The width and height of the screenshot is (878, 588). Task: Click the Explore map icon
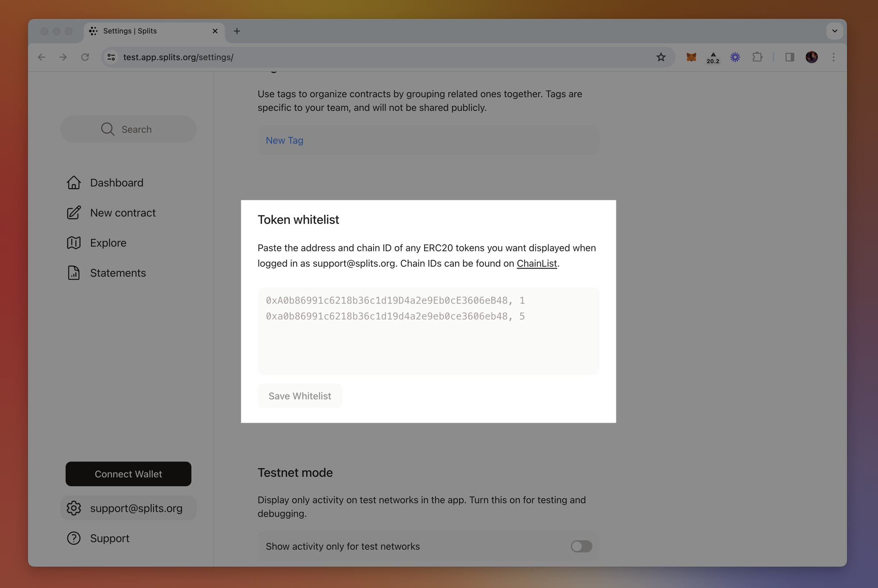pos(74,243)
